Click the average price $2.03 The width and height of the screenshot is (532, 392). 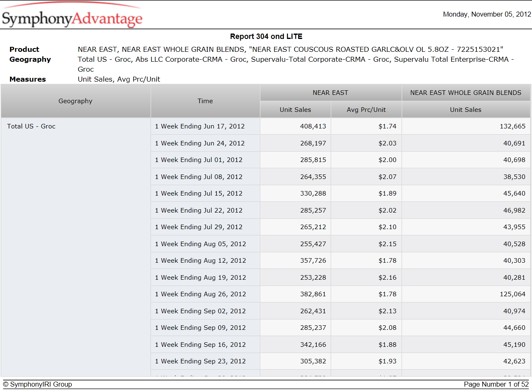[387, 143]
